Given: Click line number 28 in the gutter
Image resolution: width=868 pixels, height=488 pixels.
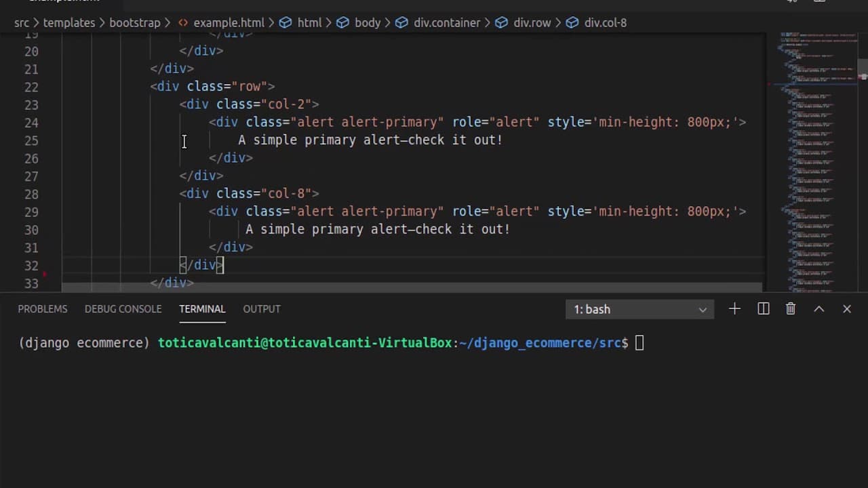Looking at the screenshot, I should [31, 194].
